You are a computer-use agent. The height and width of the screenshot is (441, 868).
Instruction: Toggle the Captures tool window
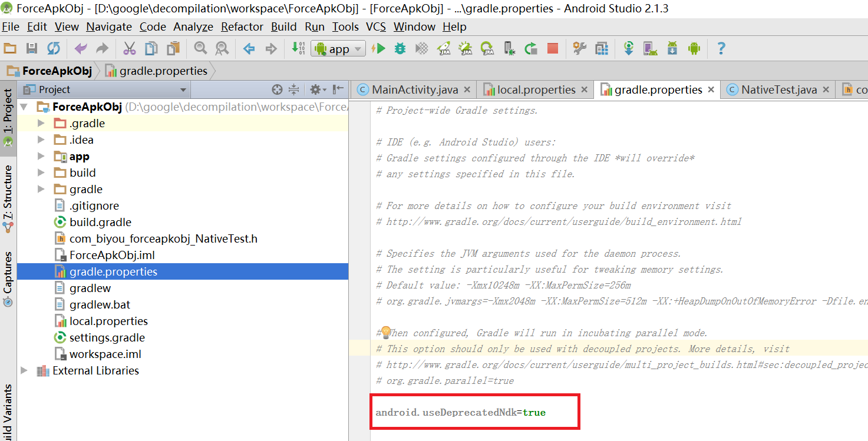(8, 279)
